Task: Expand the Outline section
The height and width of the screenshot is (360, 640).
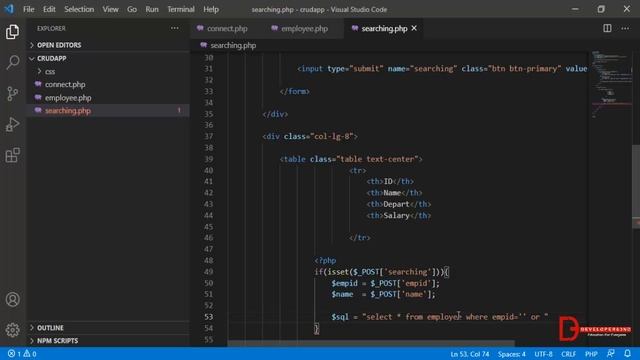Action: point(50,328)
